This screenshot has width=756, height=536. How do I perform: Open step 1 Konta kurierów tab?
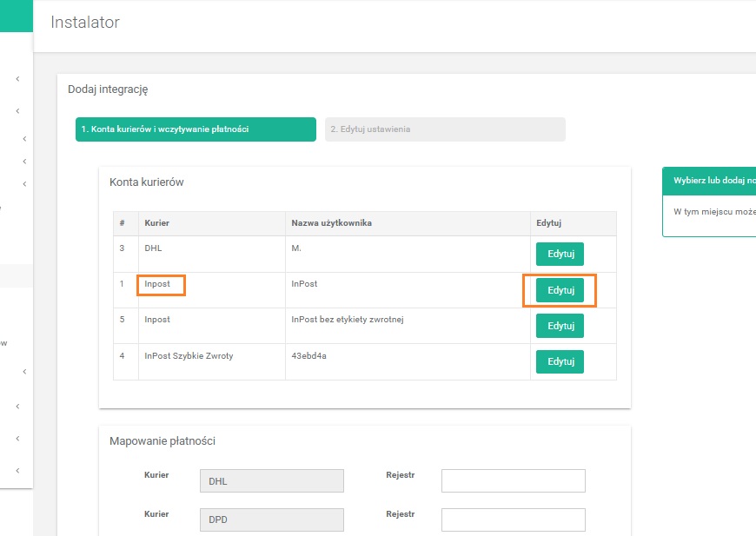[196, 129]
